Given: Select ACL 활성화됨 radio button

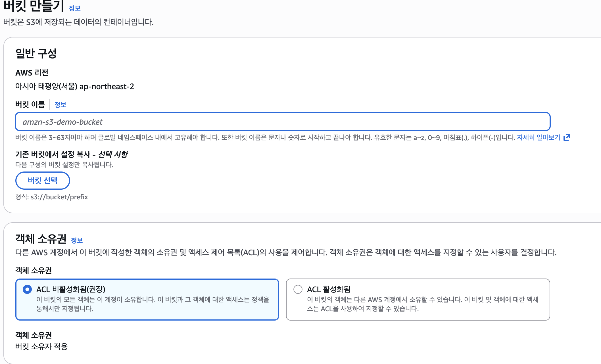Looking at the screenshot, I should tap(298, 289).
